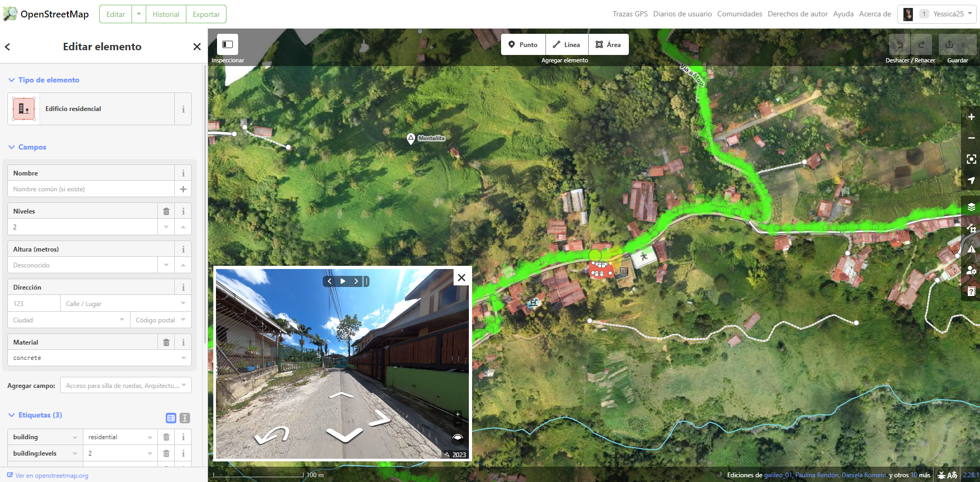Play the street-level image sequence
Viewport: 980px width, 482px height.
[343, 281]
